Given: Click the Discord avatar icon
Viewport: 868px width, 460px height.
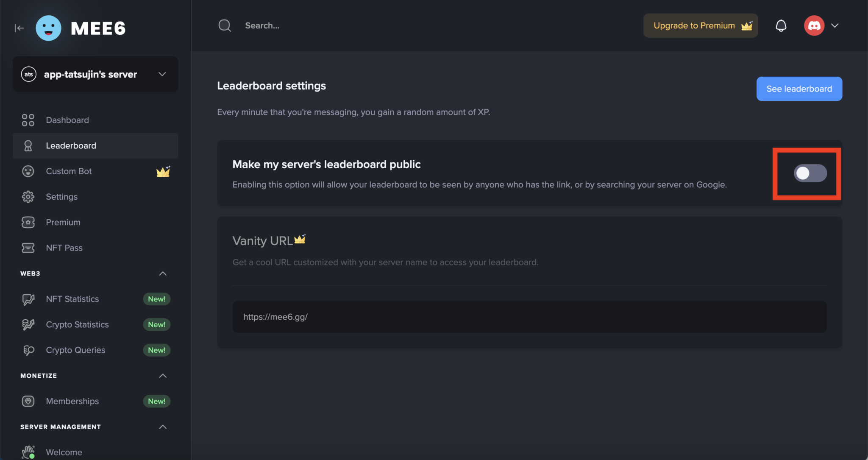Looking at the screenshot, I should click(814, 25).
